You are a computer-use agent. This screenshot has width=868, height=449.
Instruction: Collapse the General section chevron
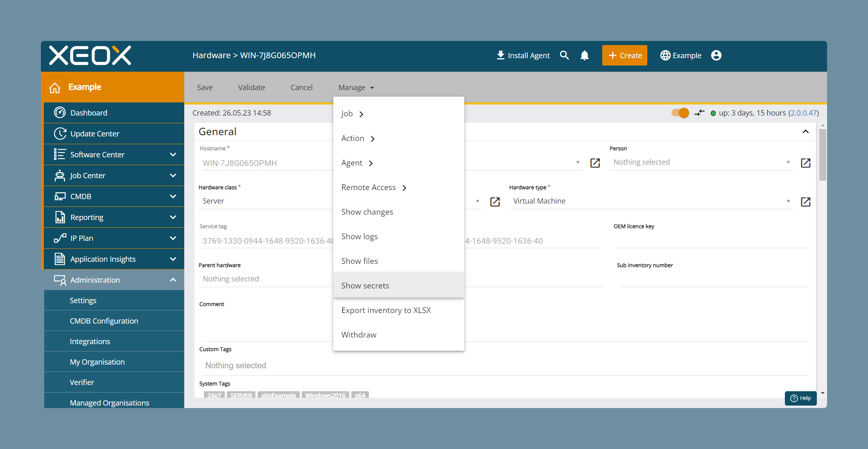(x=805, y=132)
